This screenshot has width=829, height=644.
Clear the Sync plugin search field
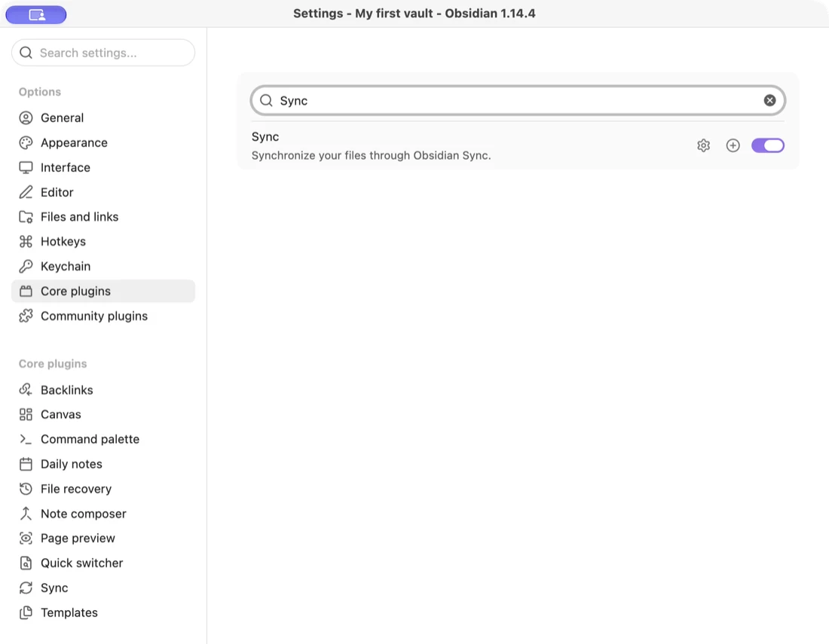769,100
